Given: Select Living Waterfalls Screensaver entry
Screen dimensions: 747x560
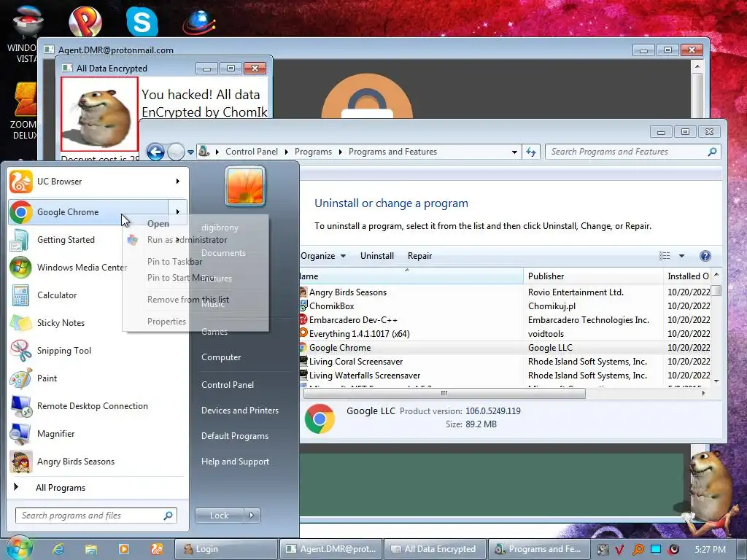Looking at the screenshot, I should coord(505,376).
